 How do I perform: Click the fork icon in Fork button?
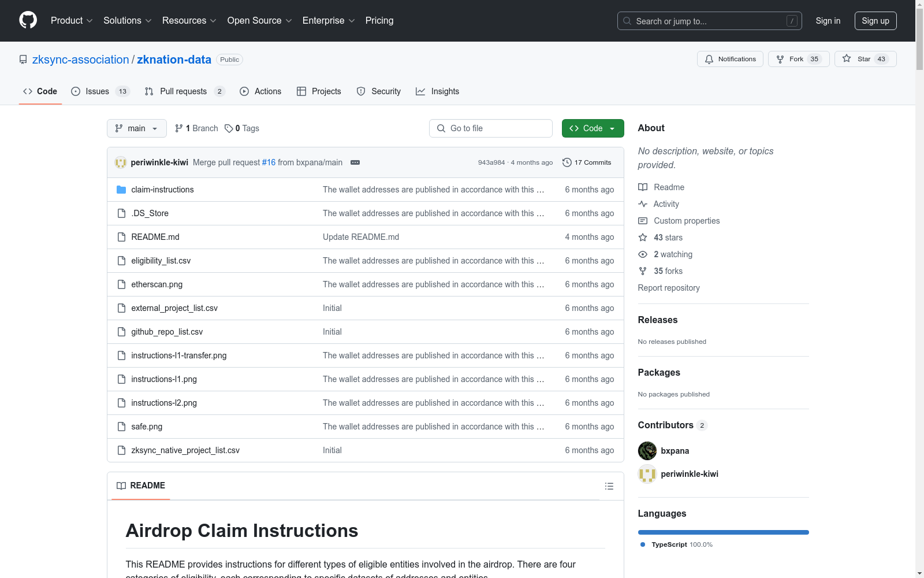tap(780, 59)
